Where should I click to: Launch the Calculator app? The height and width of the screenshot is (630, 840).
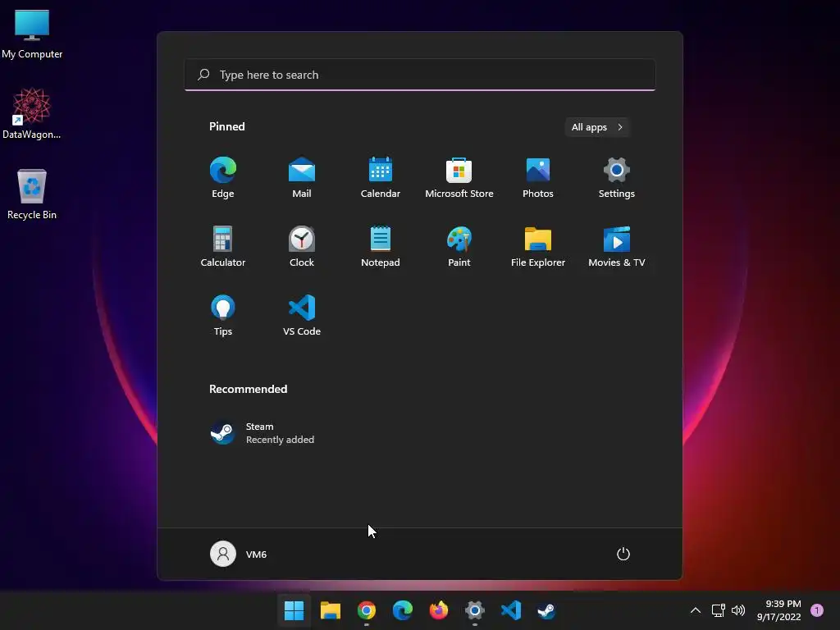pyautogui.click(x=223, y=246)
